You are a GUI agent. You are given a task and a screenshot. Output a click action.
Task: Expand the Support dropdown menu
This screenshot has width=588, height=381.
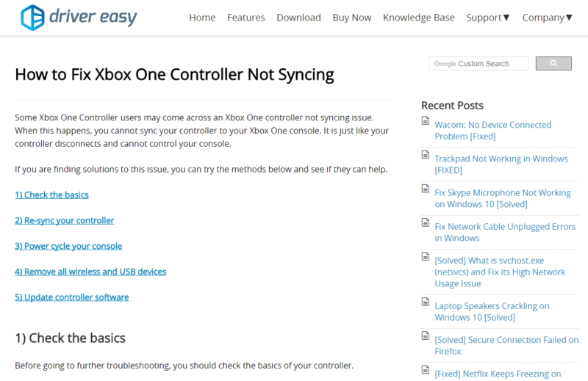(488, 18)
